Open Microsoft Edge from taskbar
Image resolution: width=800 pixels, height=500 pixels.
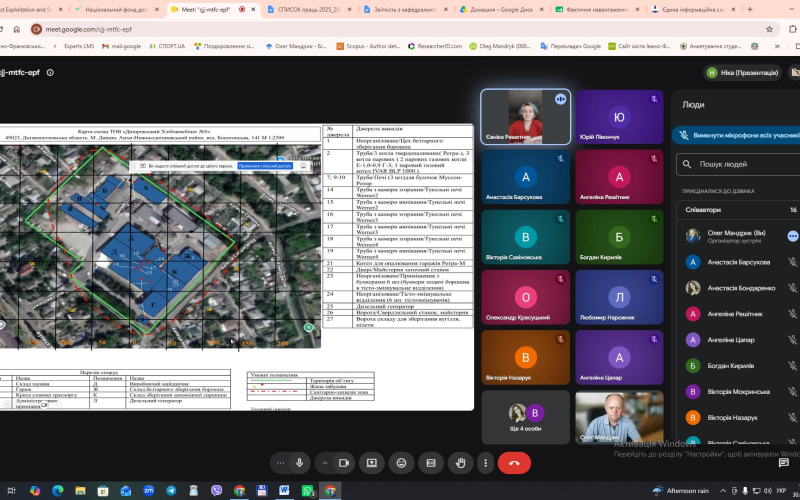(x=57, y=491)
